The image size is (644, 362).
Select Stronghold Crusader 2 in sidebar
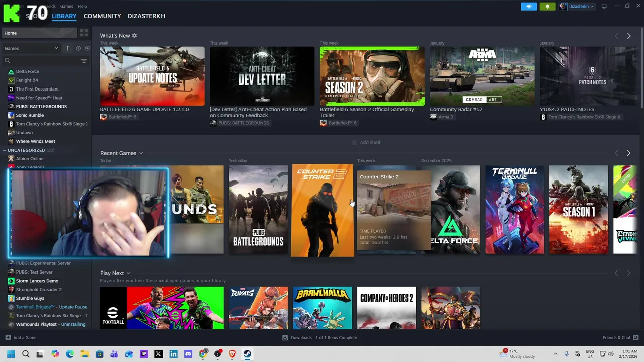click(x=39, y=290)
